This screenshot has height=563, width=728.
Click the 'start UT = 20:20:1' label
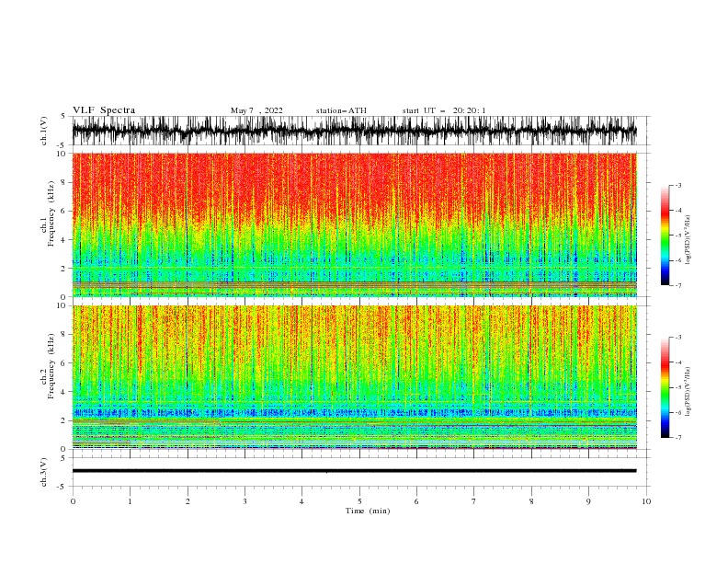(443, 110)
